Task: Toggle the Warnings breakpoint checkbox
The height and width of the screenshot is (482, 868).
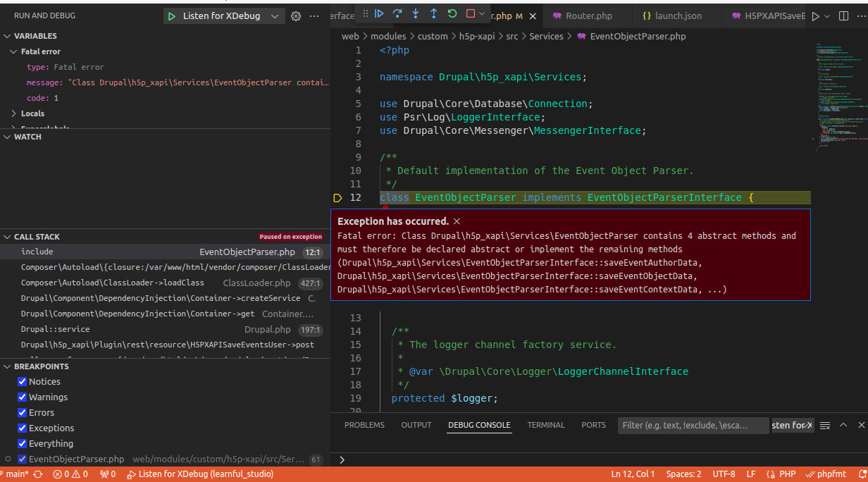Action: point(22,397)
